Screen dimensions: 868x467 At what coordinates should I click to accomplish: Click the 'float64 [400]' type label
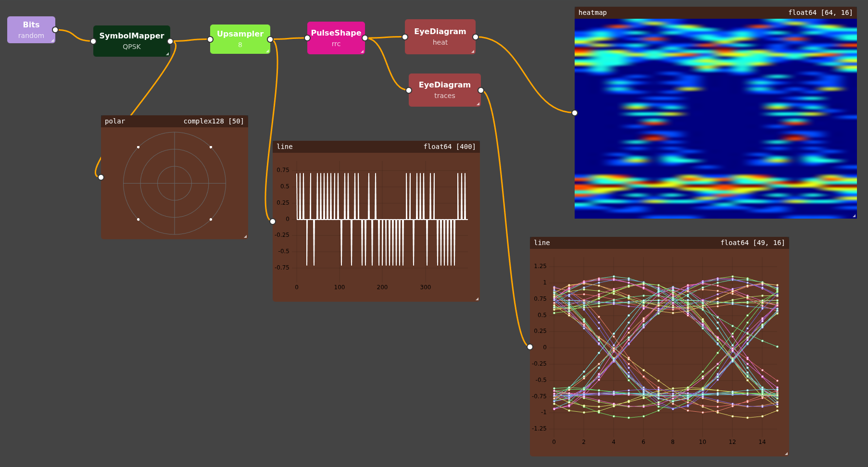(x=449, y=147)
